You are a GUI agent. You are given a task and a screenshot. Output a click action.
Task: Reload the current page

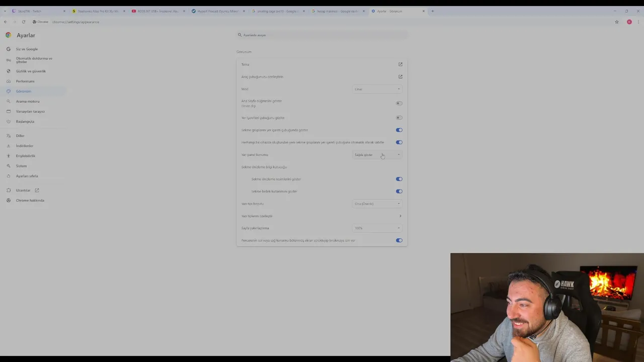tap(23, 22)
